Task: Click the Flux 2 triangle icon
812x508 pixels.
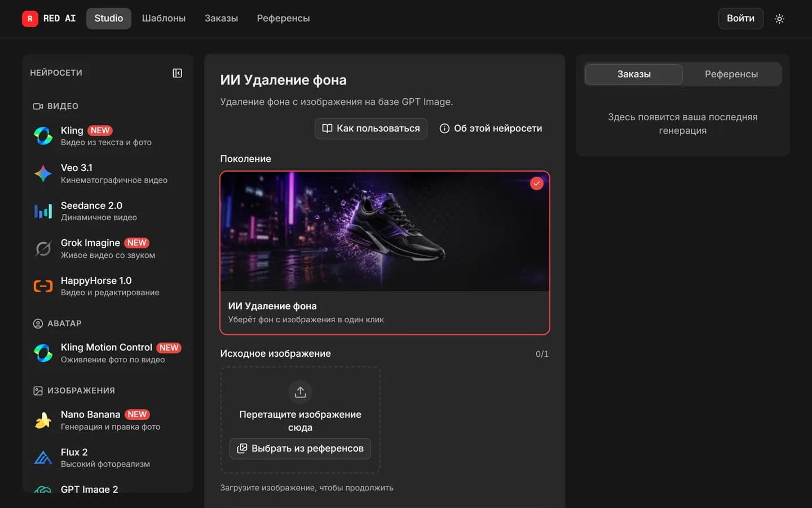Action: click(43, 458)
